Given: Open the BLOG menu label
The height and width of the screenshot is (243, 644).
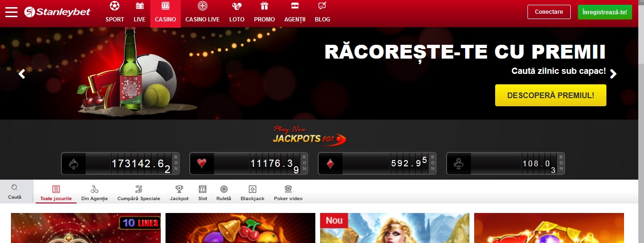Looking at the screenshot, I should click(322, 20).
